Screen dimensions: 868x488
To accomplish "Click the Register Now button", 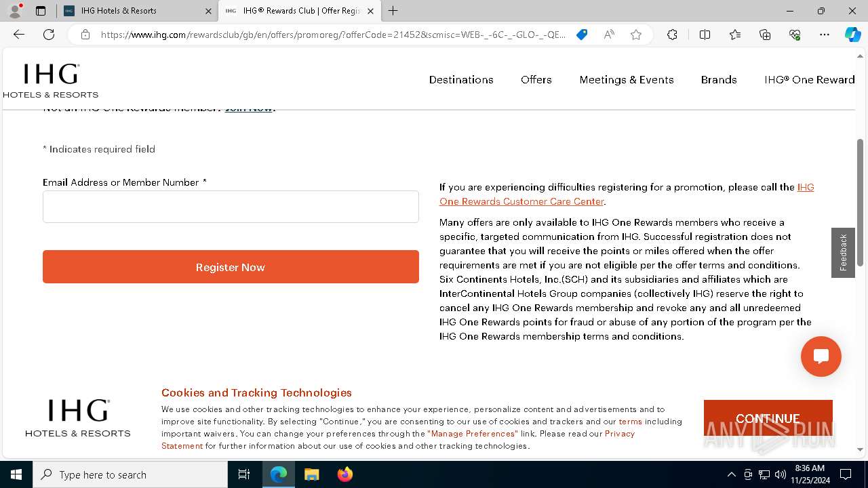I will (x=231, y=267).
